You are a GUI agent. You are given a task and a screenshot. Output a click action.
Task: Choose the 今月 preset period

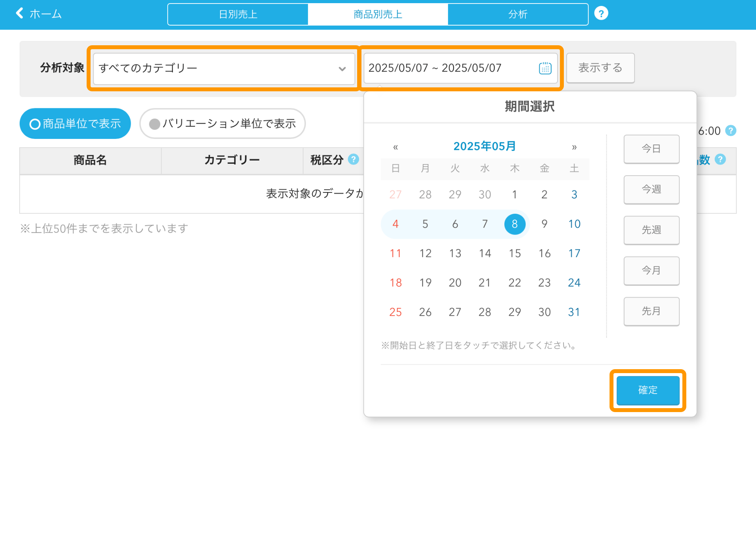pos(651,270)
